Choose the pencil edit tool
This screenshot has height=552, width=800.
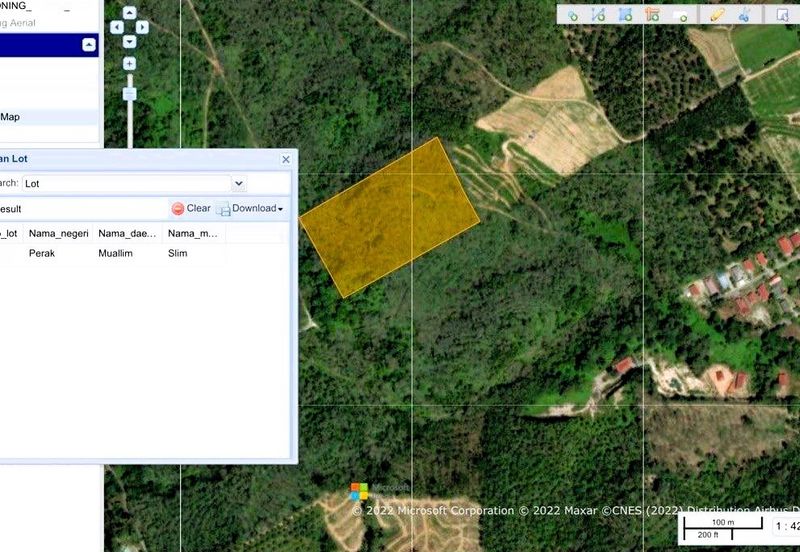[717, 15]
